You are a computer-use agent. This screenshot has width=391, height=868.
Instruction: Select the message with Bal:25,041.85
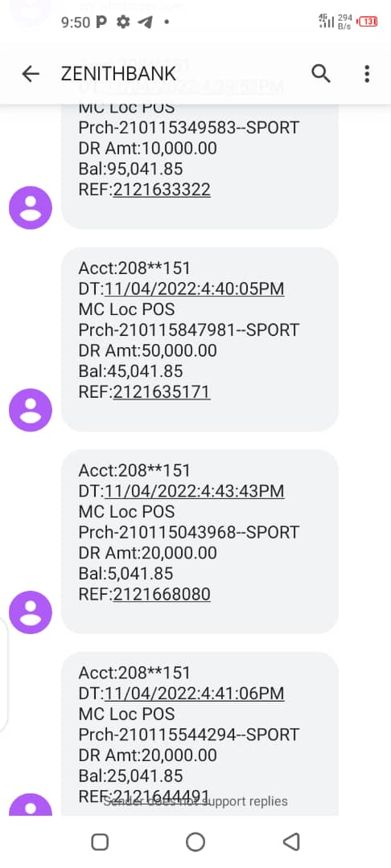point(200,734)
